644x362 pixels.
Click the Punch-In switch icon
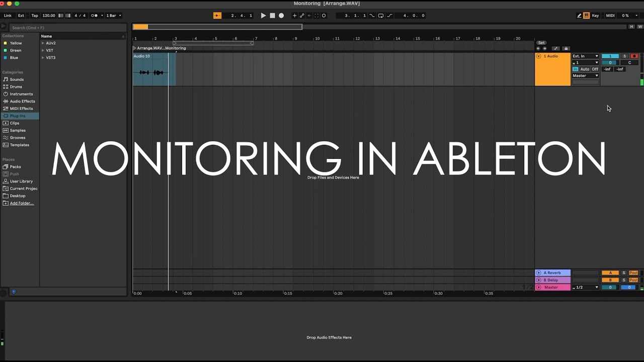pyautogui.click(x=372, y=16)
